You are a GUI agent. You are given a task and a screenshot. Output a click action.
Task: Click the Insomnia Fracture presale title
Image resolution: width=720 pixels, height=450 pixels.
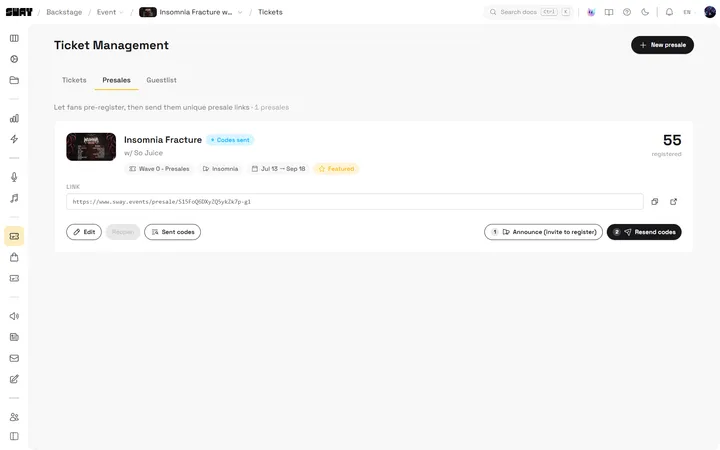163,140
